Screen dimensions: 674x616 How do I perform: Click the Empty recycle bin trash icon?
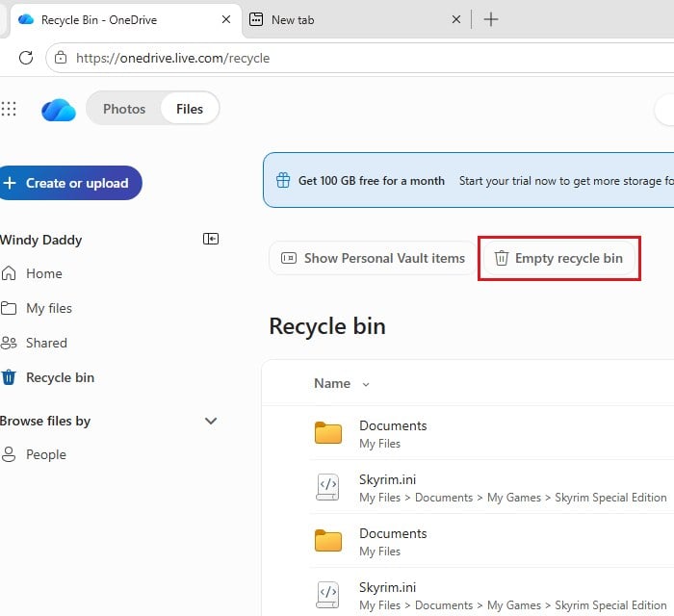click(x=502, y=258)
